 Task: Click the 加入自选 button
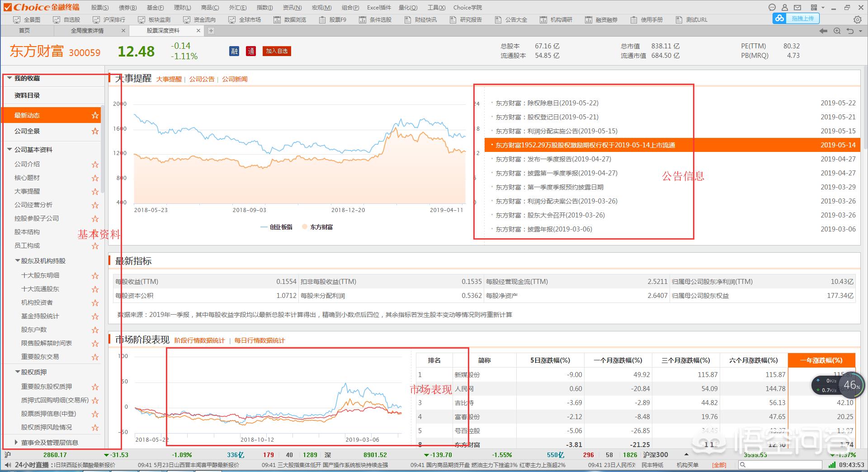pyautogui.click(x=277, y=51)
